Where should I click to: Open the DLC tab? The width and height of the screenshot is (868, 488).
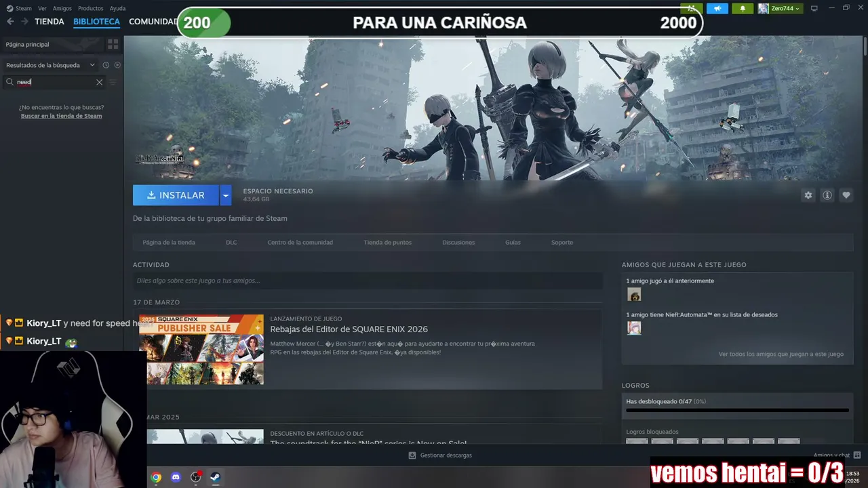pyautogui.click(x=231, y=242)
